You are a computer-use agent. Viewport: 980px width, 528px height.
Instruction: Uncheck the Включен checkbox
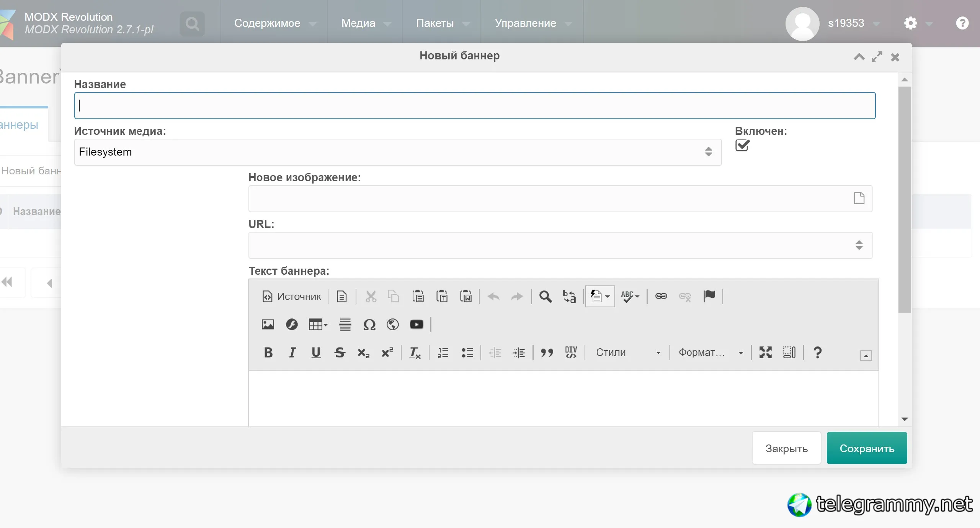(742, 146)
